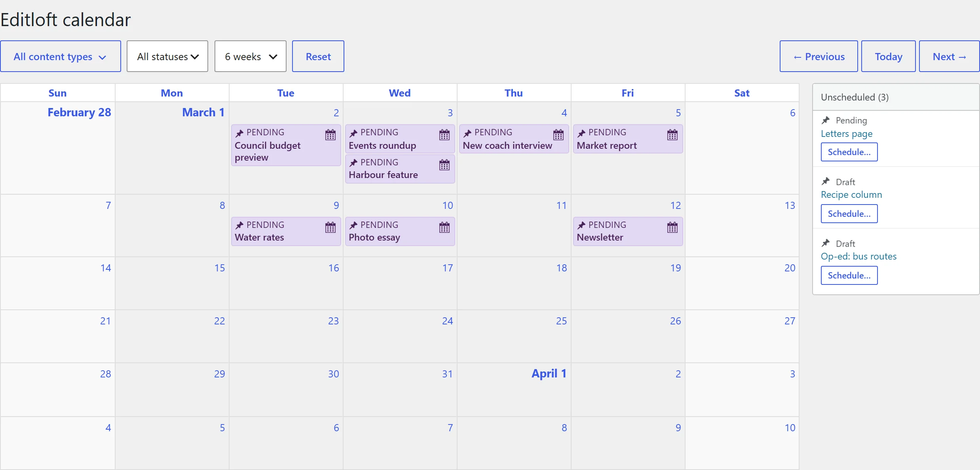Click Schedule for Recipe column
The width and height of the screenshot is (980, 470).
coord(849,214)
